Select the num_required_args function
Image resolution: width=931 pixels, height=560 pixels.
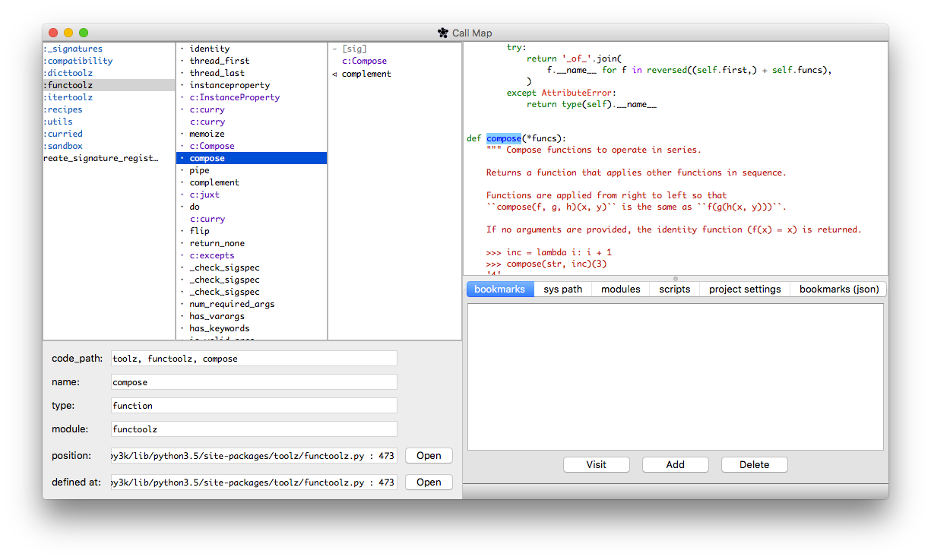[252, 304]
